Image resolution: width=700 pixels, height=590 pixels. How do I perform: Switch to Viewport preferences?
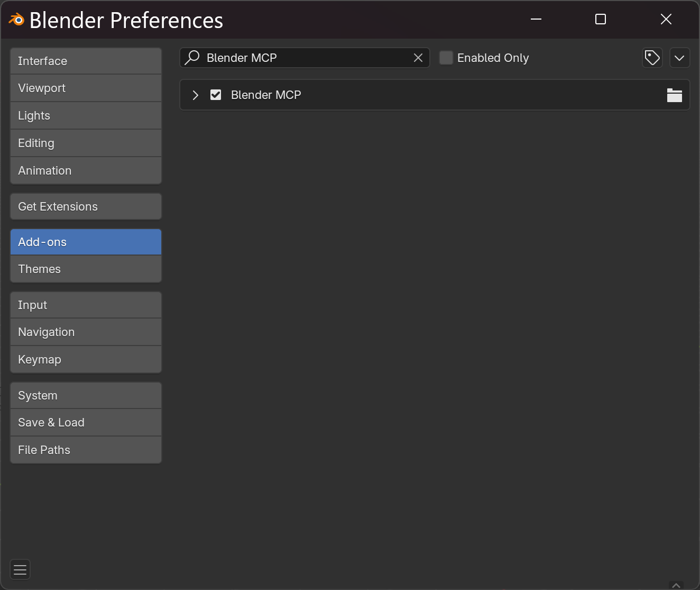86,88
